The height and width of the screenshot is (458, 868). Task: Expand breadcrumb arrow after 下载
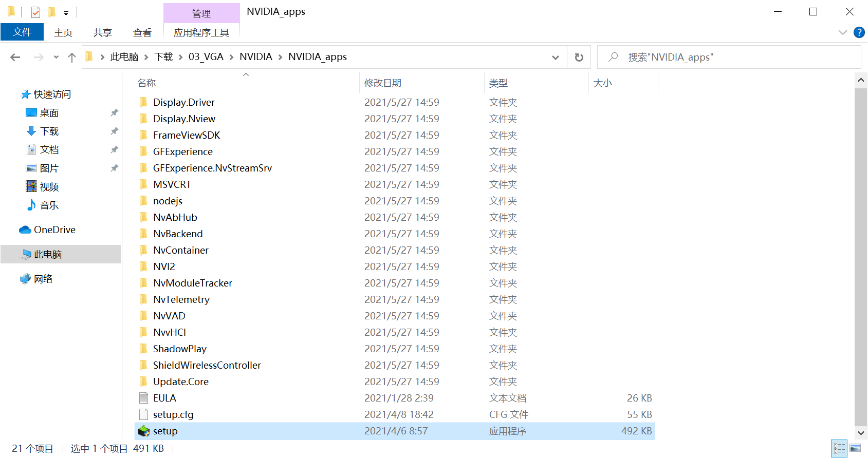pyautogui.click(x=180, y=57)
